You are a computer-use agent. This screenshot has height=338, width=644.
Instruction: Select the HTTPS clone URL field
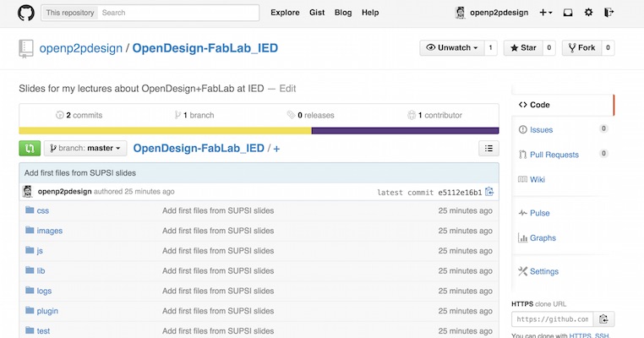553,319
